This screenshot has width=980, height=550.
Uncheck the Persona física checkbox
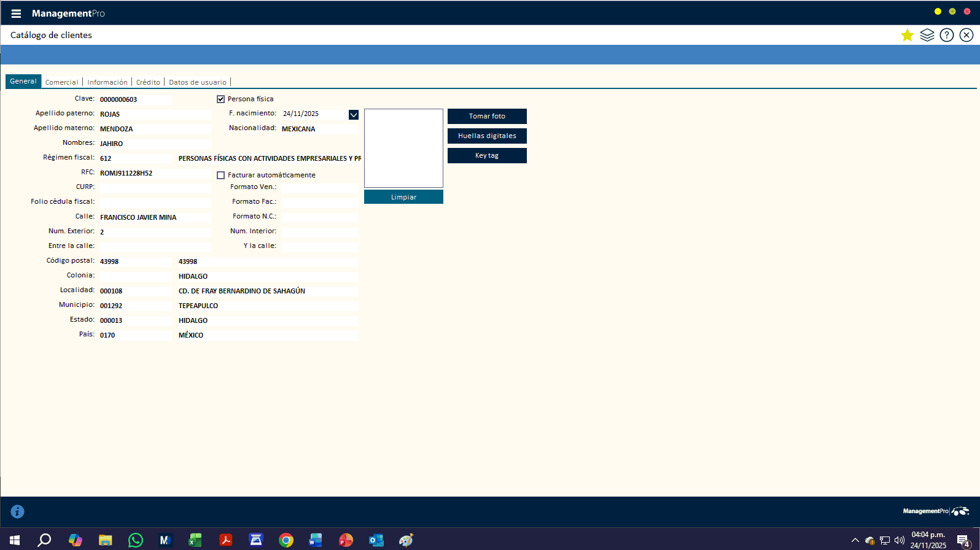pyautogui.click(x=221, y=99)
